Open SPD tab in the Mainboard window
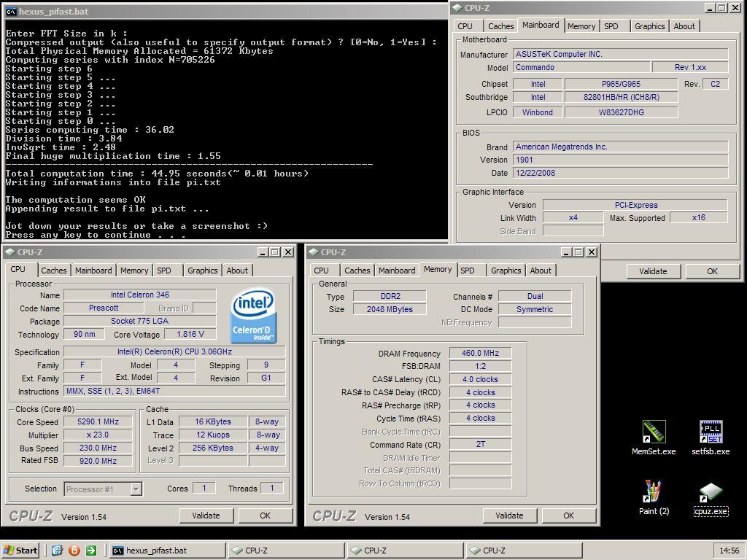747x560 pixels. [x=611, y=26]
